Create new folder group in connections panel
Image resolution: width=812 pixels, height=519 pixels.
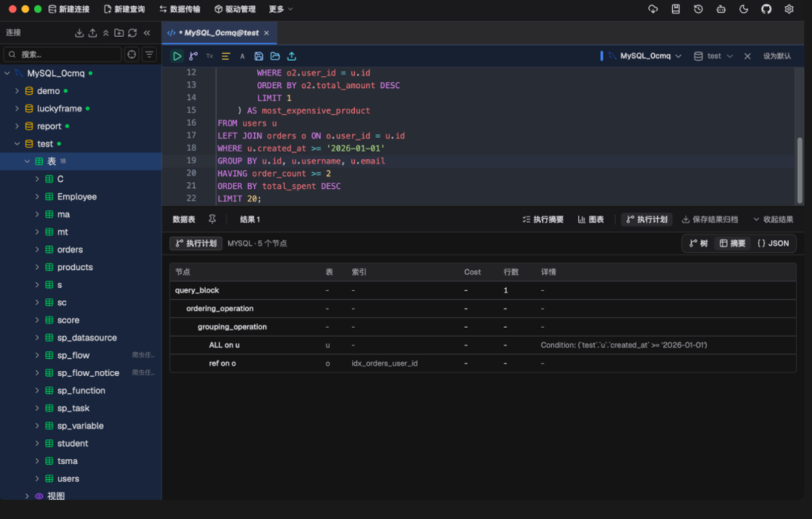coord(119,32)
